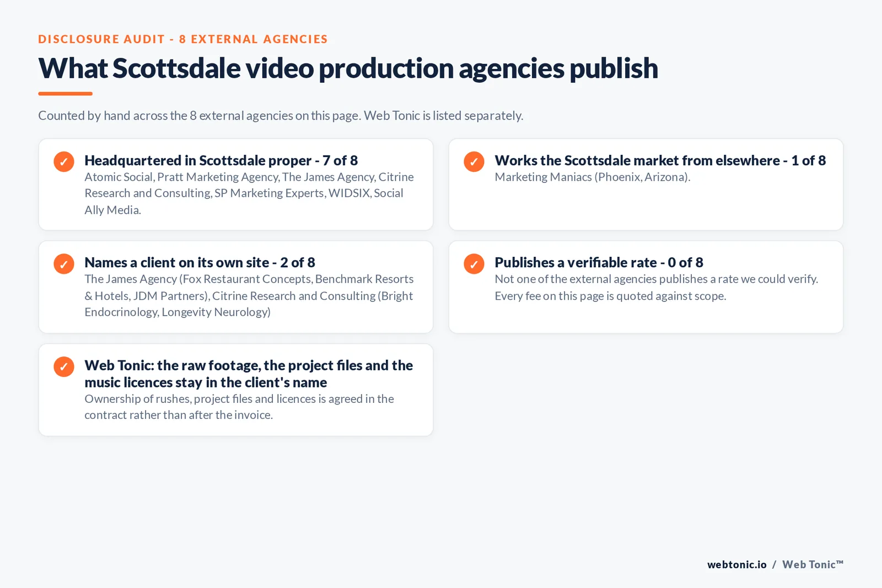Click the checkmark icon beside Works the Scottsdale market

(474, 161)
